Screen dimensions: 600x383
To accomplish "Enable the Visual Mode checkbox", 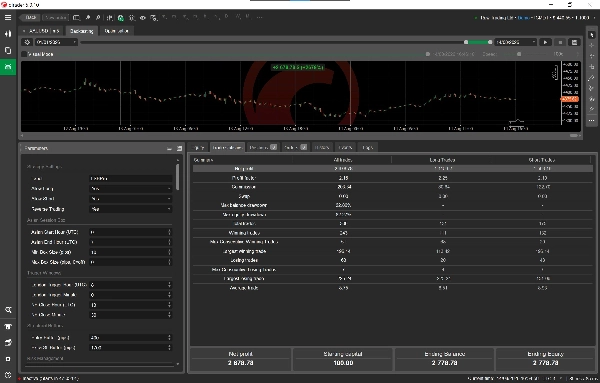I will [x=24, y=54].
